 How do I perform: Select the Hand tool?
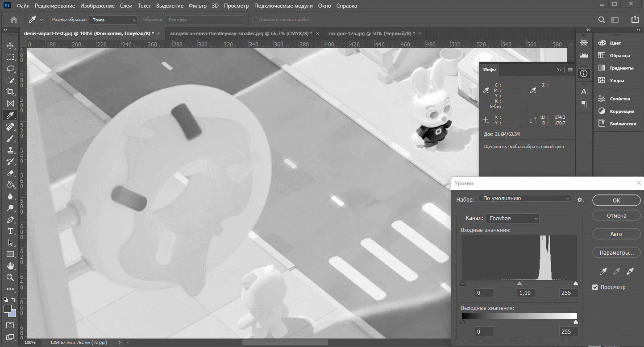[10, 266]
